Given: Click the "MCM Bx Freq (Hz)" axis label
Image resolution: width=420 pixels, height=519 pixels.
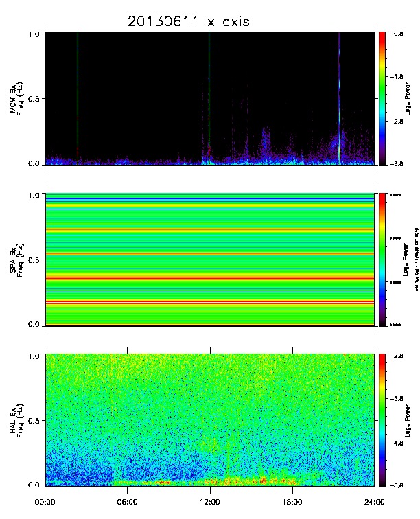Looking at the screenshot, I should tap(16, 98).
